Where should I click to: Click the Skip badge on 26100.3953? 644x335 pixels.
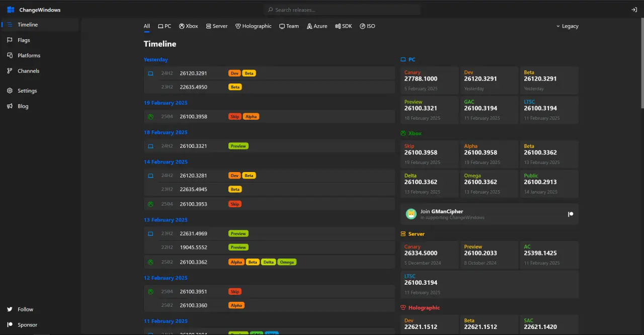(235, 204)
